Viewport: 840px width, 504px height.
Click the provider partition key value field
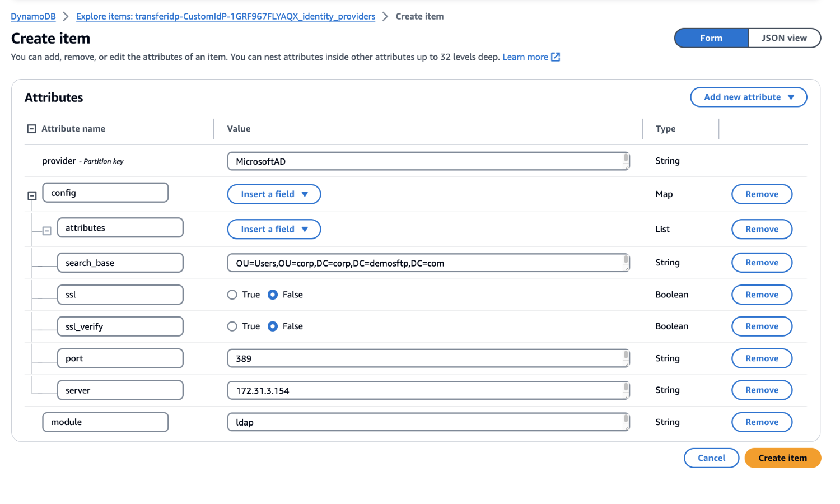tap(428, 161)
